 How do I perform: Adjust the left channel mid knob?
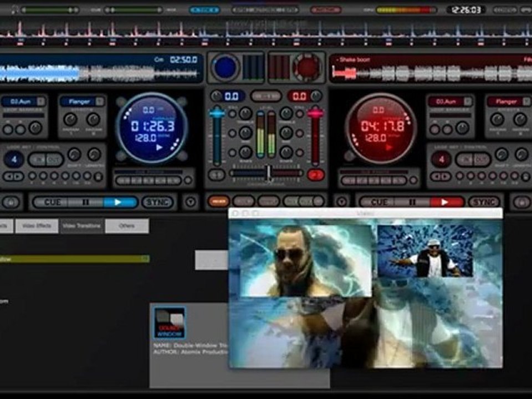(x=245, y=133)
